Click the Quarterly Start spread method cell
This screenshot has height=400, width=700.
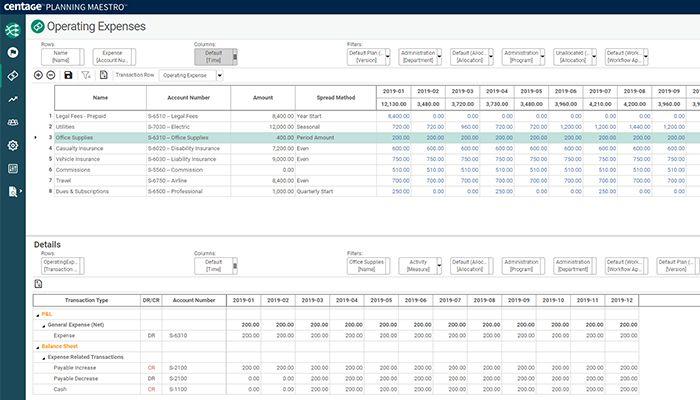pyautogui.click(x=336, y=191)
